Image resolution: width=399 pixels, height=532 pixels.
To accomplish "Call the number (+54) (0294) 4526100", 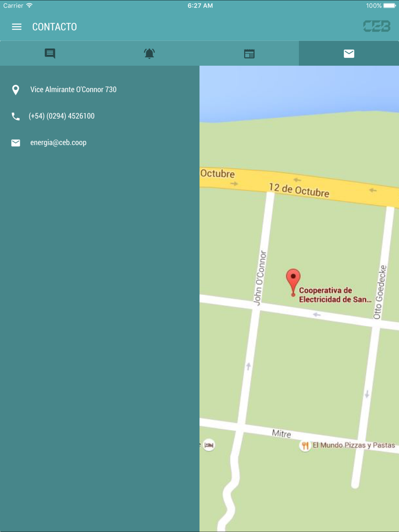I will tap(61, 116).
